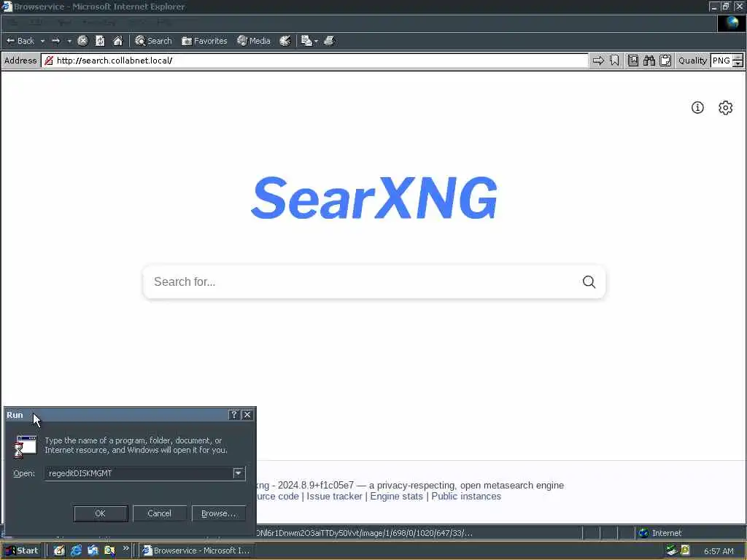Click the page icon in the address bar
Image resolution: width=747 pixels, height=560 pixels.
pyautogui.click(x=49, y=61)
